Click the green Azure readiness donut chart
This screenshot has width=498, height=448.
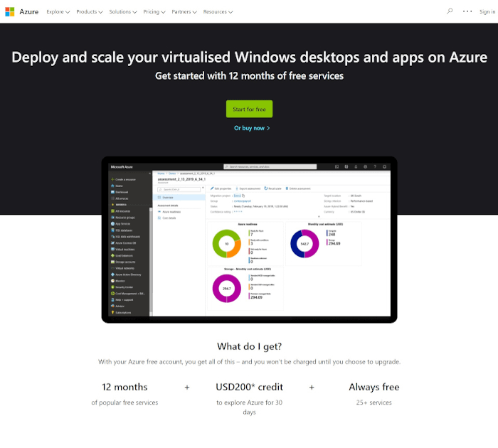228,244
